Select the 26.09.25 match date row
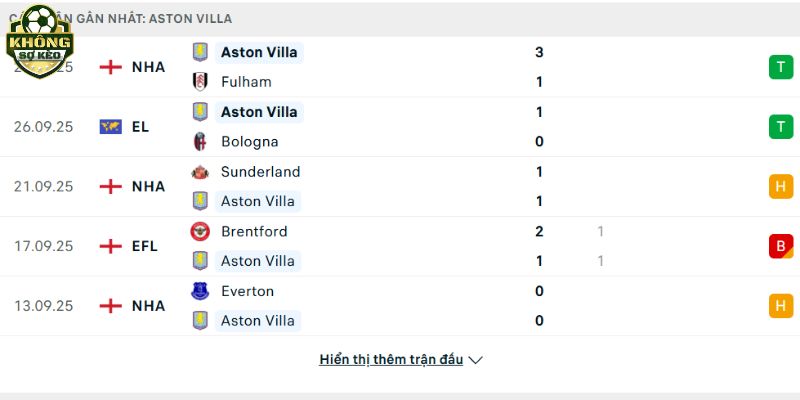This screenshot has height=400, width=800. 44,127
